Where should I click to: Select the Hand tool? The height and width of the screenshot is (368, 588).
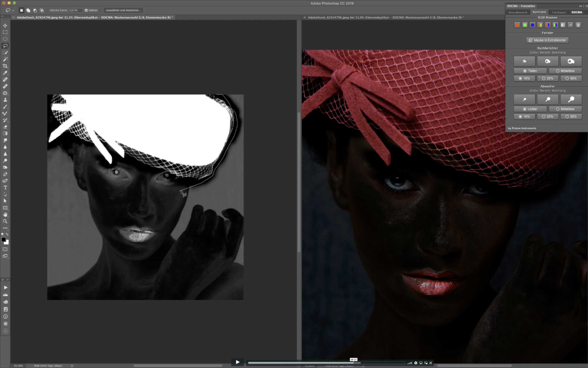[x=5, y=215]
